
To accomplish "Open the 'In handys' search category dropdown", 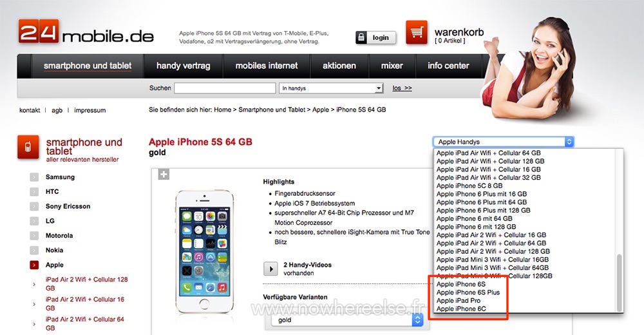I will (331, 88).
